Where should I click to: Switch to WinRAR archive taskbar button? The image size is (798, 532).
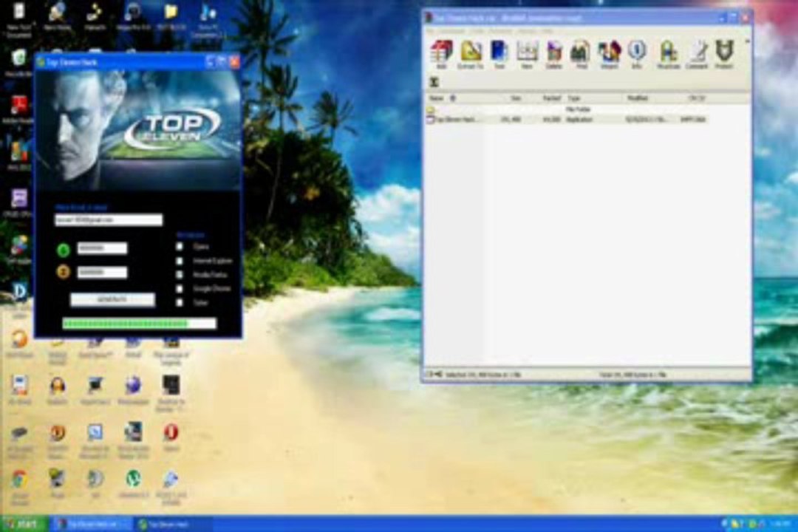[x=92, y=524]
